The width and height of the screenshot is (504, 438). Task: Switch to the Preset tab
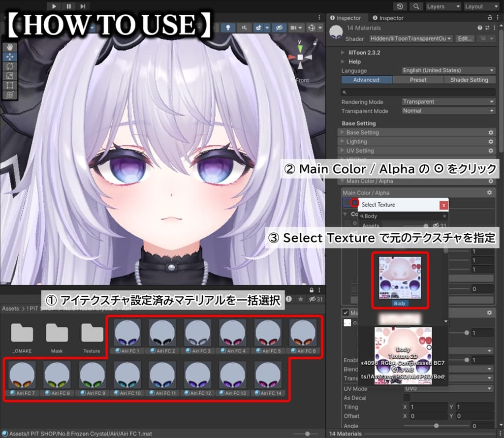point(418,80)
